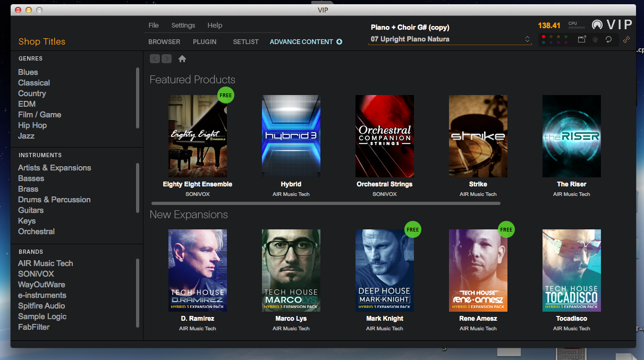Select Guitars under Instruments

coord(31,210)
